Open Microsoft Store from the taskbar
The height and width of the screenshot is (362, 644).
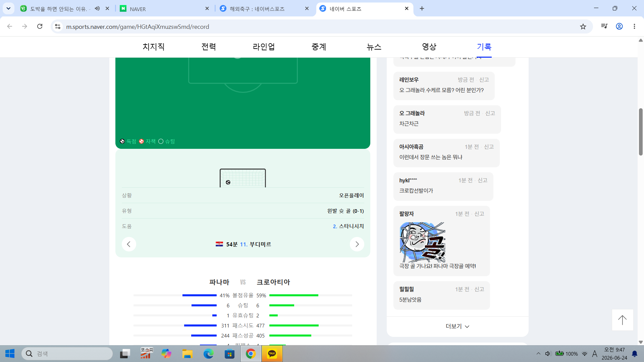point(229,354)
